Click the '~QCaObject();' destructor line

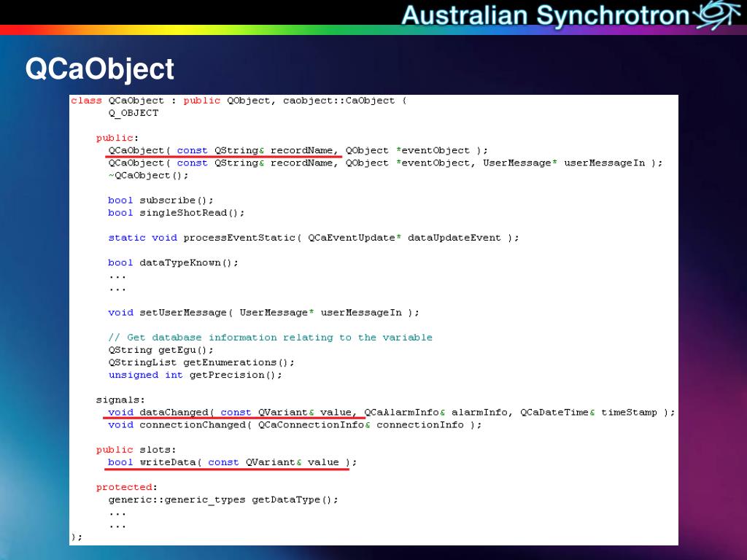pos(148,176)
